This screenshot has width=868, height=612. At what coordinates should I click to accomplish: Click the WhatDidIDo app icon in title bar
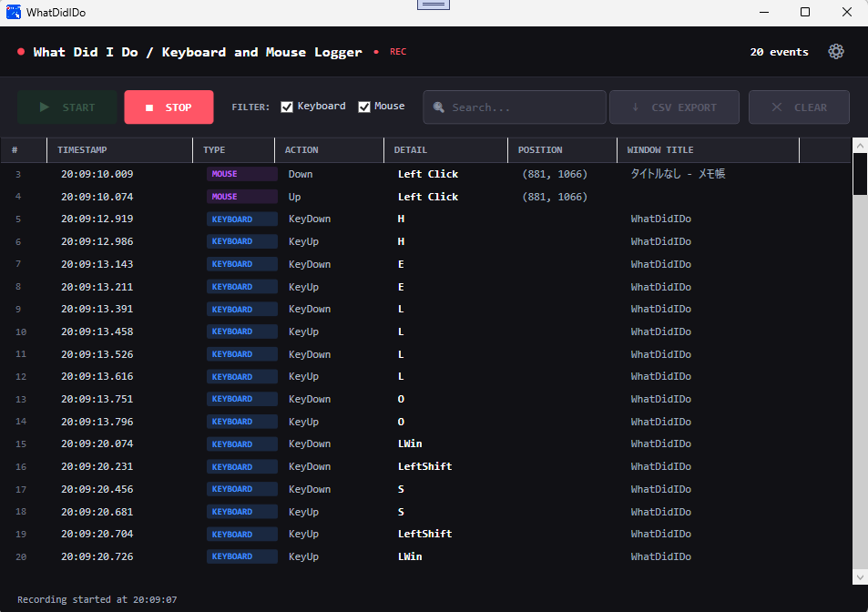[14, 12]
